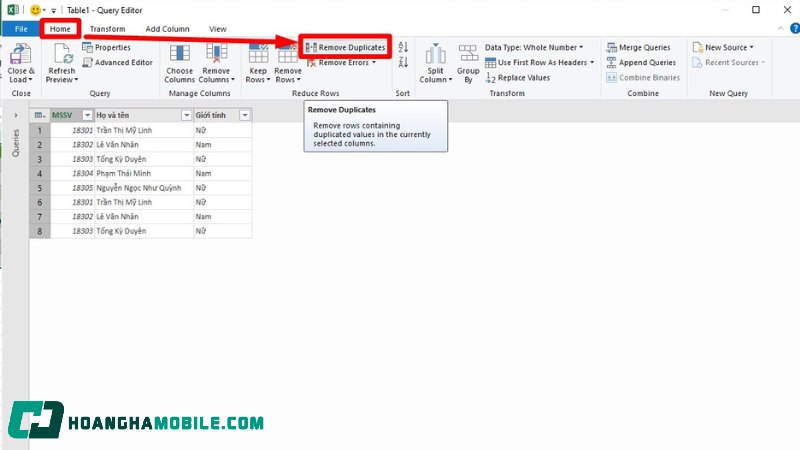Sort ascending with A-Z icon
800x450 pixels.
point(403,47)
